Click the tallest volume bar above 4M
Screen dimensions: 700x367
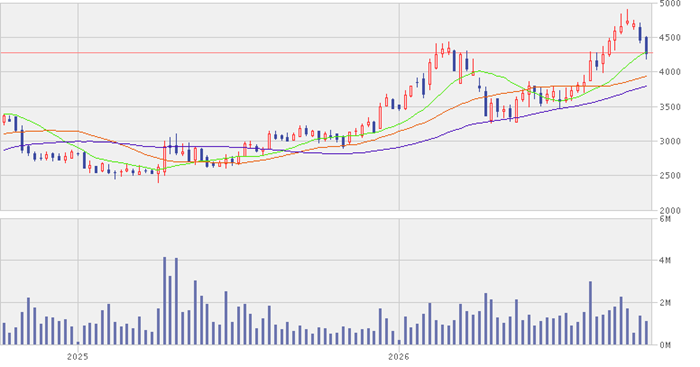point(164,300)
